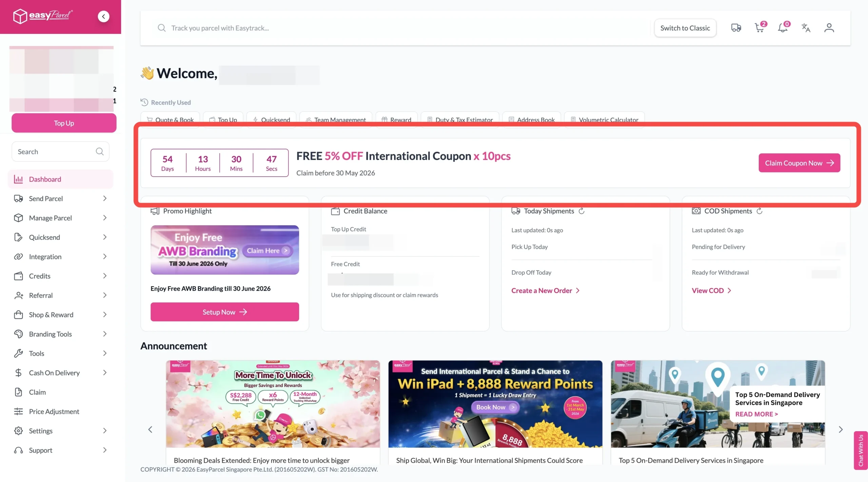Expand Integration submenu chevron
The image size is (868, 482).
click(x=105, y=256)
